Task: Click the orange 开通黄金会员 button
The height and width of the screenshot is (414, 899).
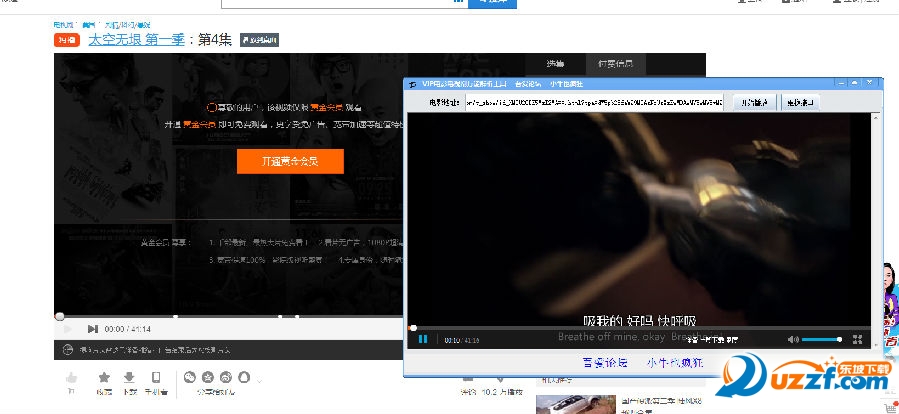Action: [x=290, y=161]
